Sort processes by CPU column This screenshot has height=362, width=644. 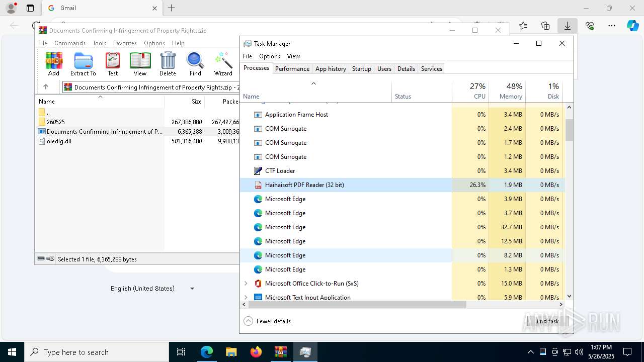click(470, 91)
